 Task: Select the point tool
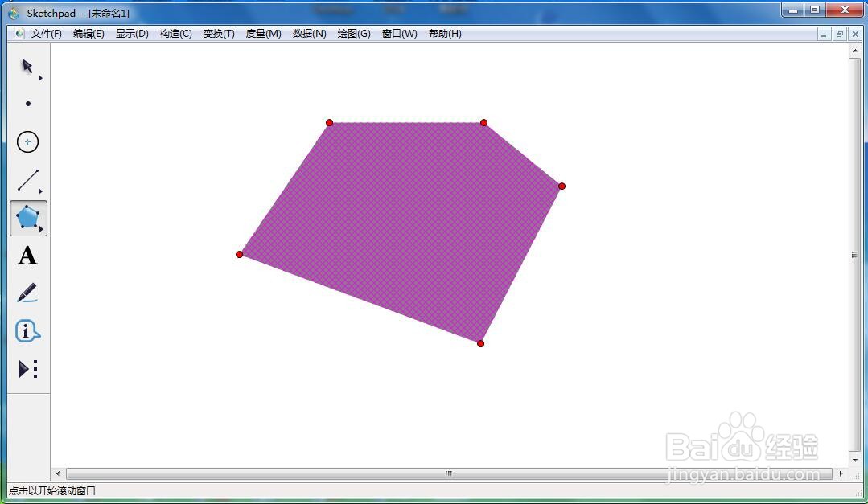coord(27,104)
